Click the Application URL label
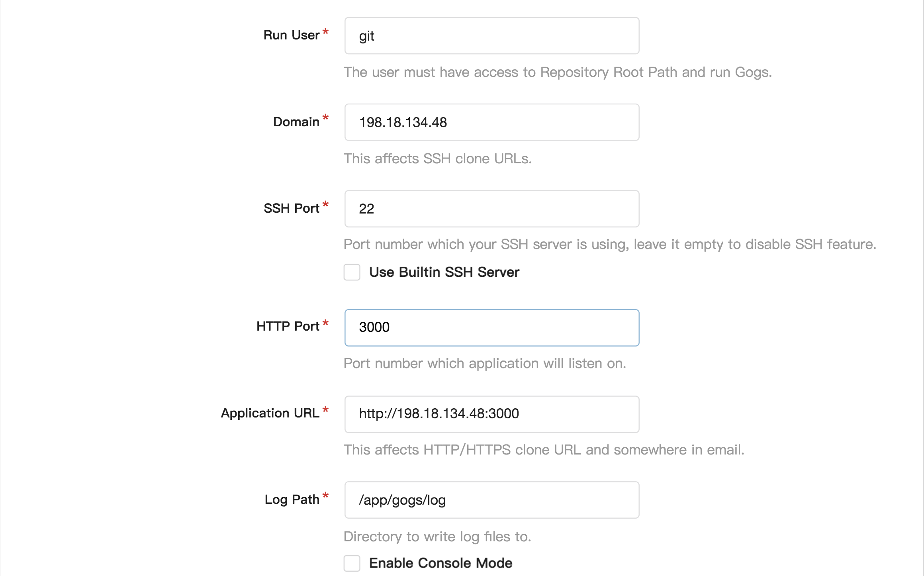Screen dimensions: 924x576 click(271, 413)
